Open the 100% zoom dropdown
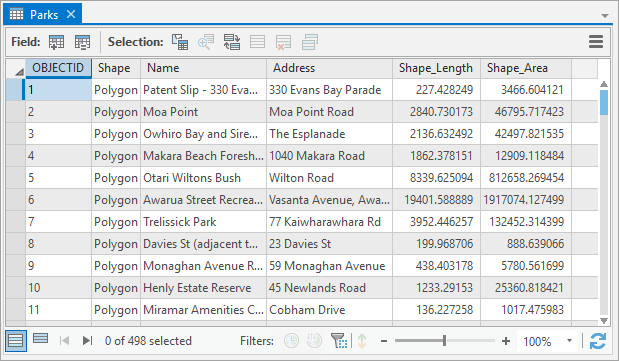 tap(569, 341)
